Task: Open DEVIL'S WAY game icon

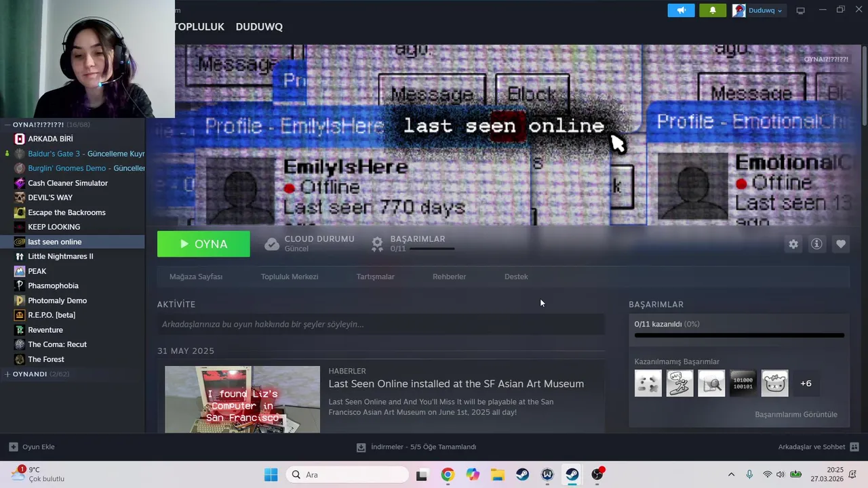Action: coord(20,198)
